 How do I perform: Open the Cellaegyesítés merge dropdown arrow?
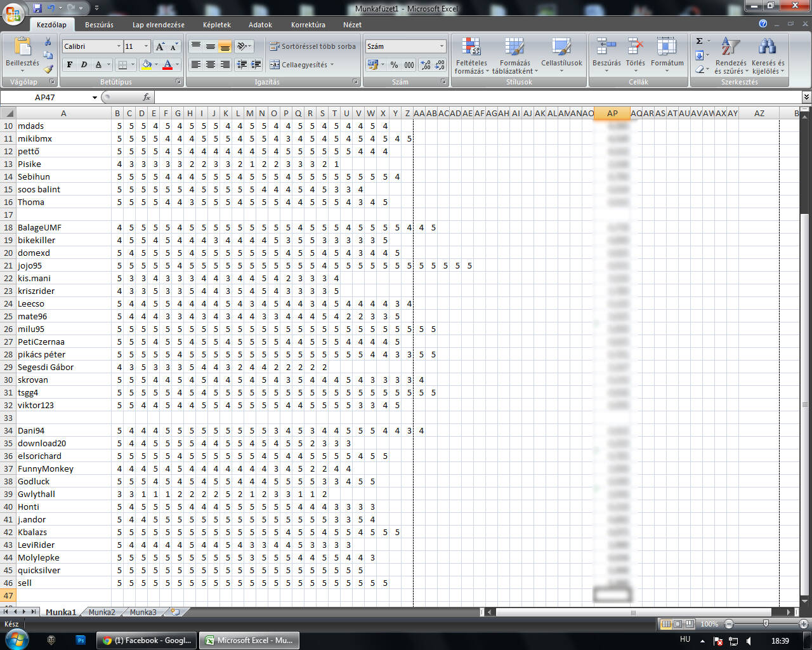click(332, 65)
